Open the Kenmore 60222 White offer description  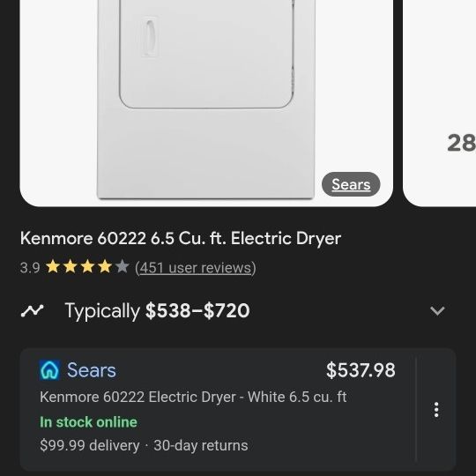pyautogui.click(x=193, y=397)
